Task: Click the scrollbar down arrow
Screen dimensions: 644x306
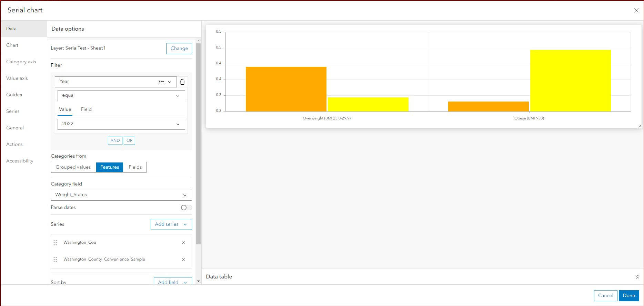Action: (x=198, y=282)
